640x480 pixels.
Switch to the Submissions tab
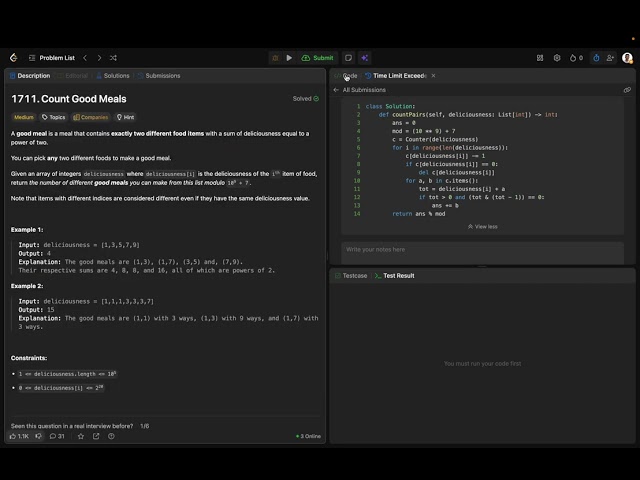[159, 76]
